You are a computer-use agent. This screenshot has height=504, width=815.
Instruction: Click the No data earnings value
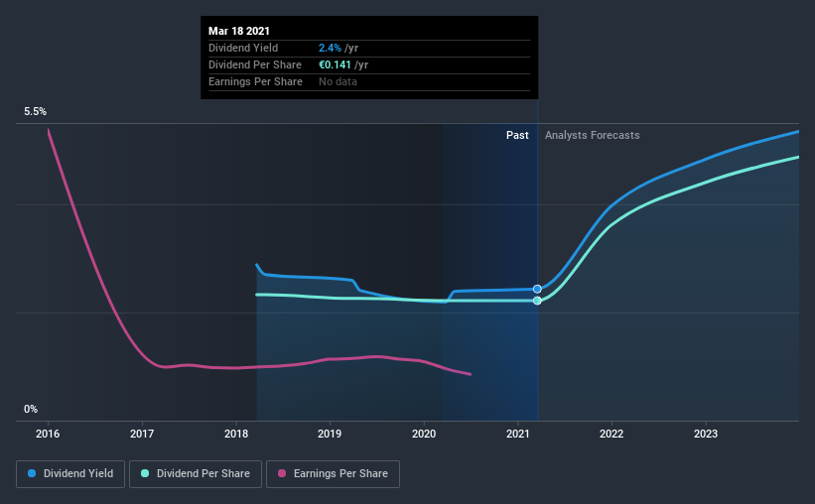point(338,81)
